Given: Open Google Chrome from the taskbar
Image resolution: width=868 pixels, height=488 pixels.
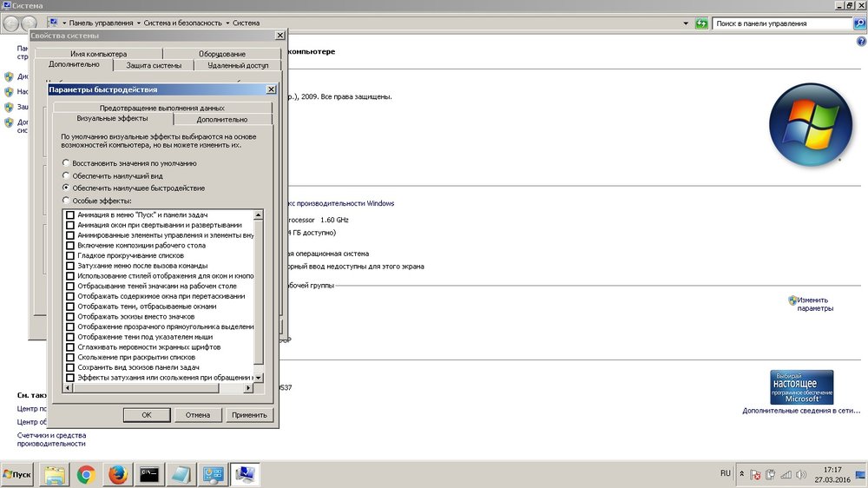Looking at the screenshot, I should pyautogui.click(x=86, y=474).
